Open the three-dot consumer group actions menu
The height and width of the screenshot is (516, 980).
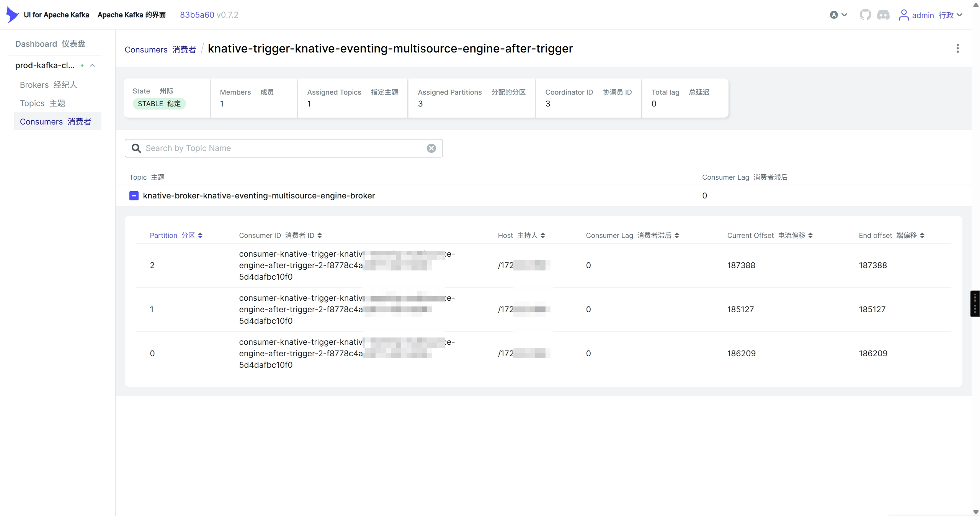point(958,48)
